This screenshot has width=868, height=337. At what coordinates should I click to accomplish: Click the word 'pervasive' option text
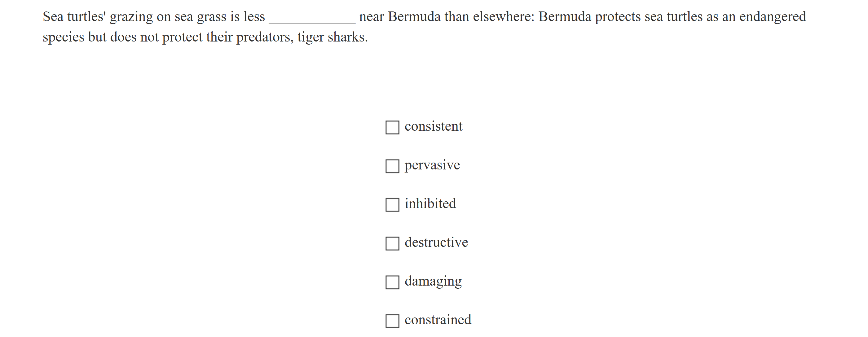pyautogui.click(x=432, y=165)
